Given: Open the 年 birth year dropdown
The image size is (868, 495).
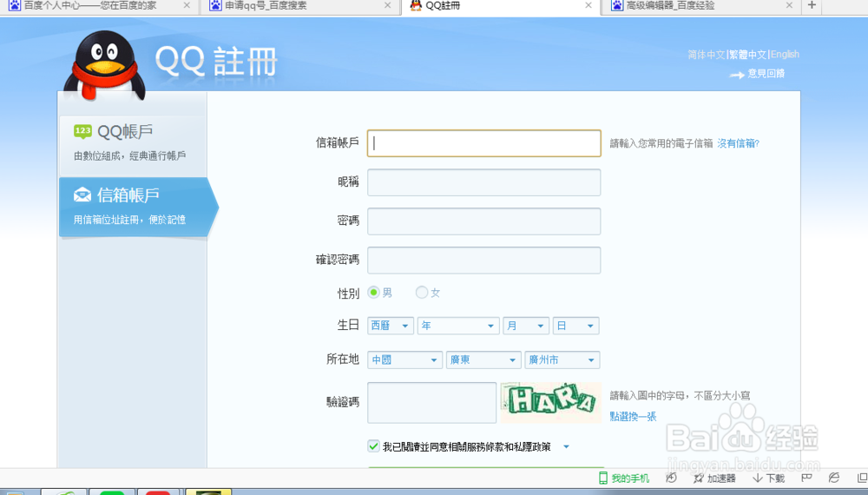Looking at the screenshot, I should pos(458,326).
